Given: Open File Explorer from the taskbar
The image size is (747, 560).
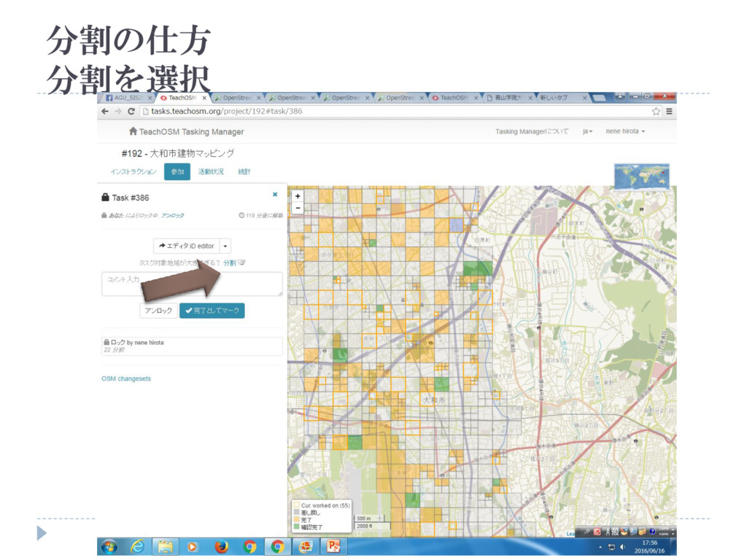Looking at the screenshot, I should [166, 547].
